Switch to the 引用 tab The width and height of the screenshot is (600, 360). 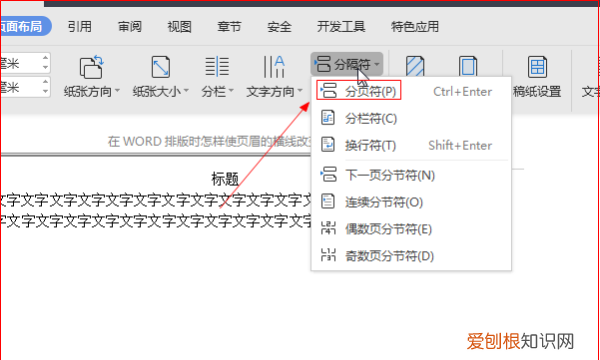[80, 27]
